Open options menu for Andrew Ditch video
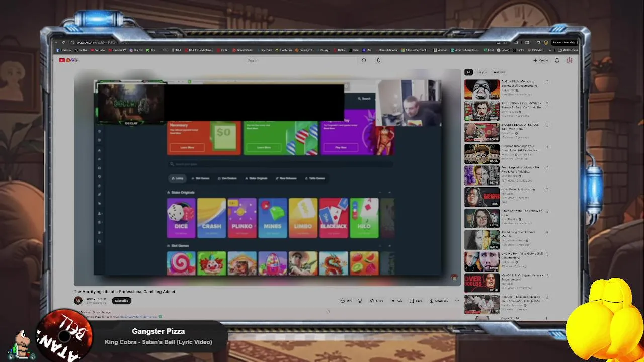Screen dimensions: 644x362 [547, 82]
